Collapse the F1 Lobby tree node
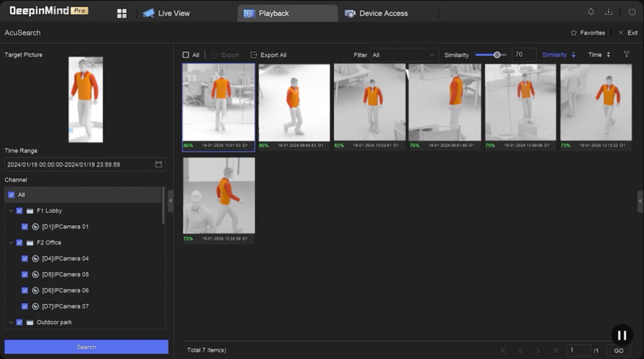Image resolution: width=644 pixels, height=359 pixels. 11,211
